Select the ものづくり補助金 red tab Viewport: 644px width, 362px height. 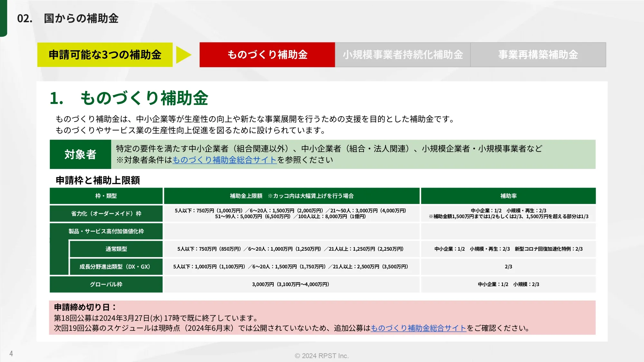coord(267,55)
